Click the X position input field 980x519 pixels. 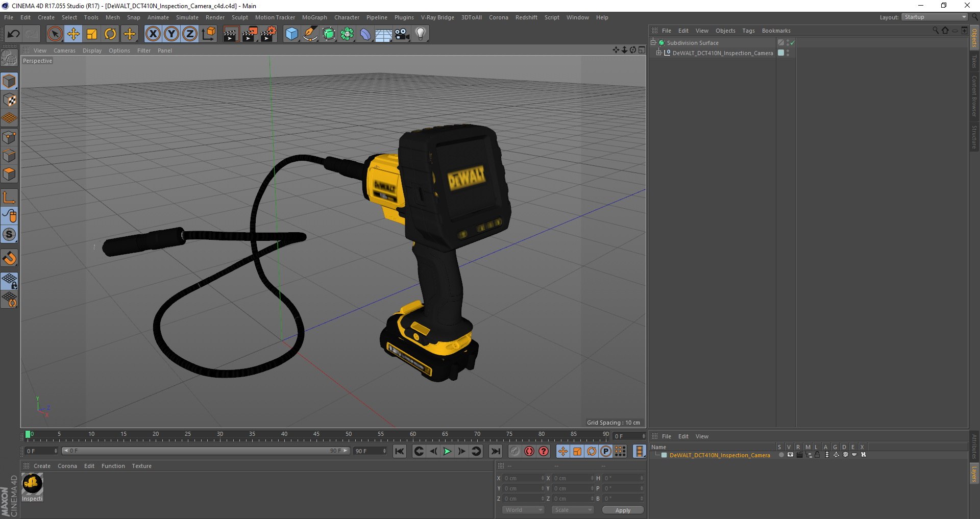tap(523, 478)
